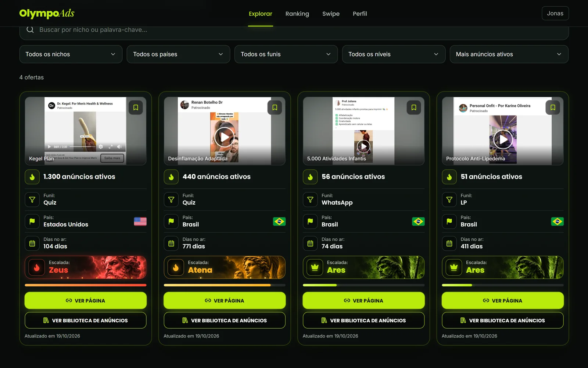Switch to the Explorar tab
Screen dimensions: 588x368
pos(261,14)
